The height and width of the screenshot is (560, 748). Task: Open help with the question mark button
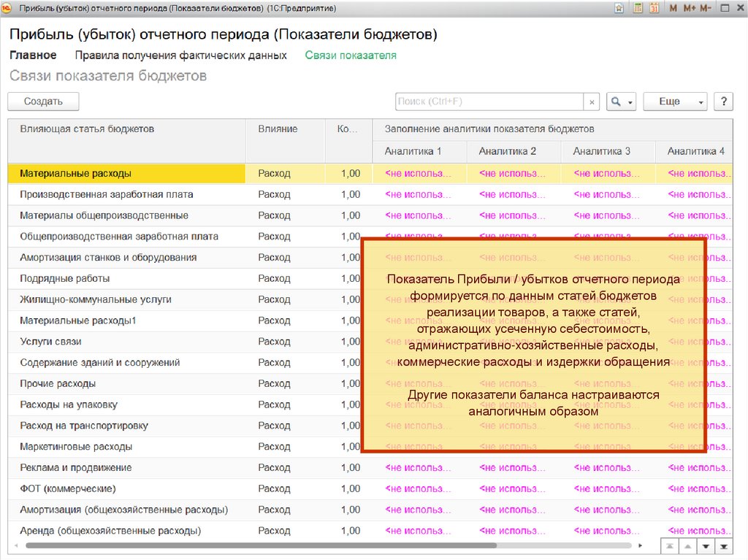(x=723, y=101)
